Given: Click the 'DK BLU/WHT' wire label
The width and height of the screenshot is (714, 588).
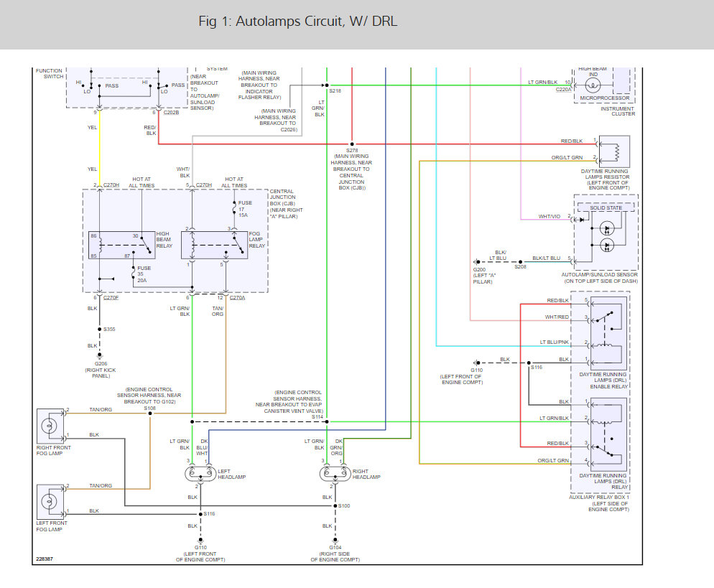Looking at the screenshot, I should coord(202,447).
